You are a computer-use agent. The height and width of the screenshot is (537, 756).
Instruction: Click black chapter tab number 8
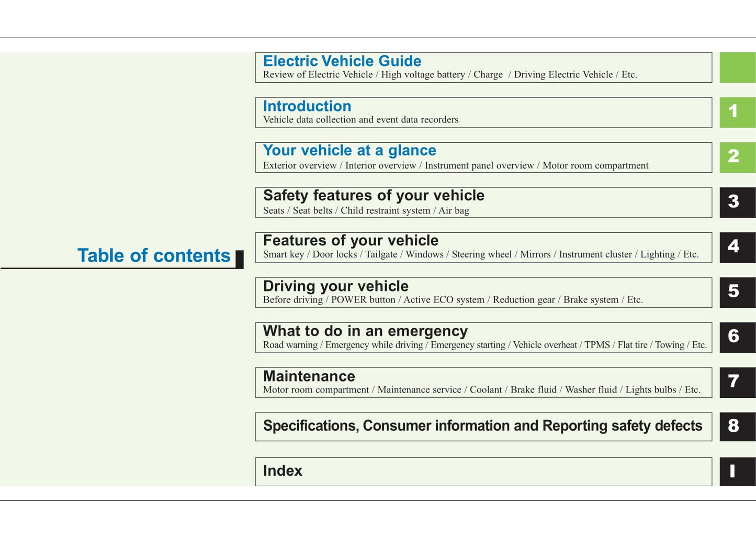click(x=737, y=427)
